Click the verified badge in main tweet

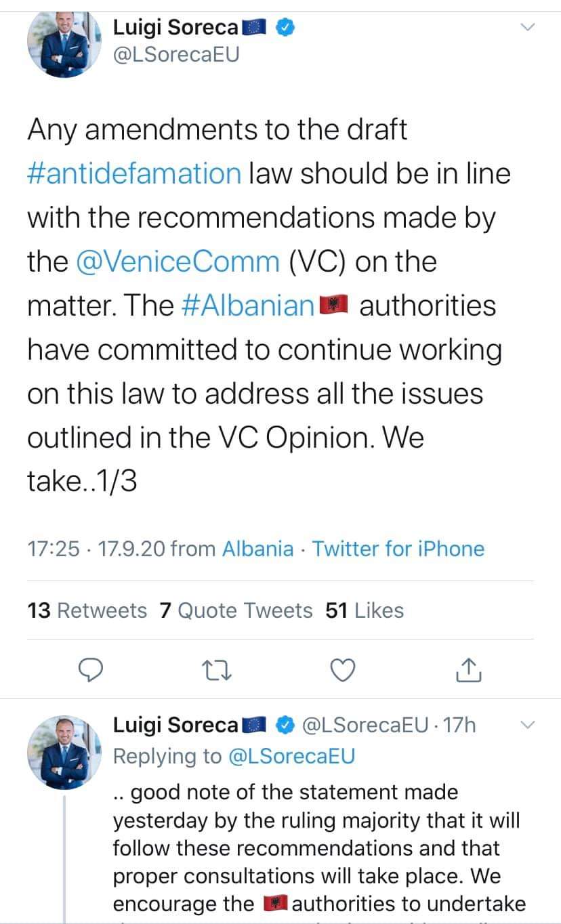(286, 28)
